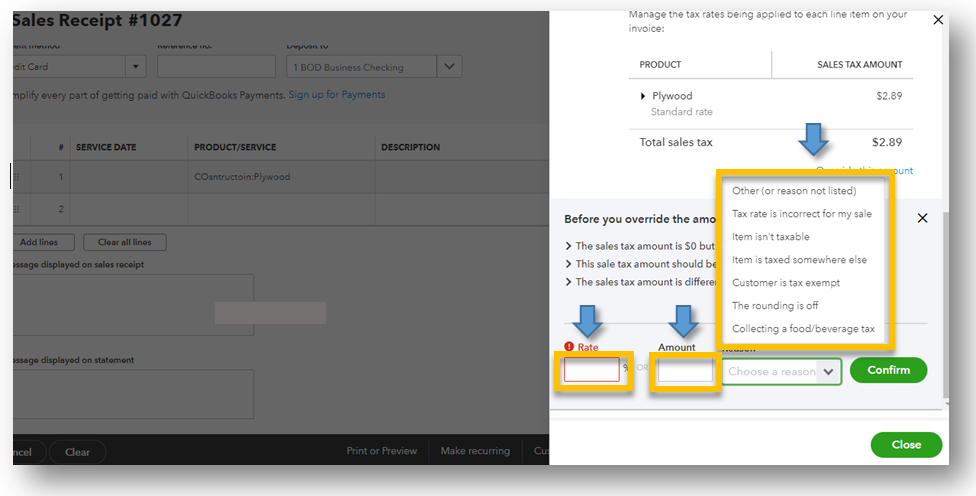976x496 pixels.
Task: Click the green Close button
Action: point(906,445)
